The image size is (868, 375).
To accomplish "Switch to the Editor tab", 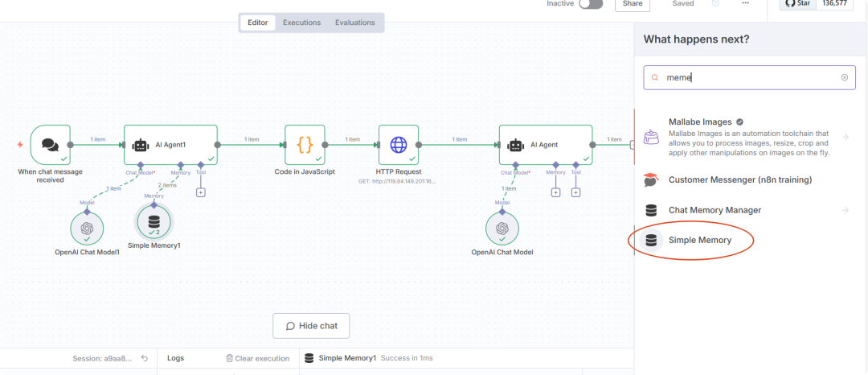I will click(x=257, y=23).
